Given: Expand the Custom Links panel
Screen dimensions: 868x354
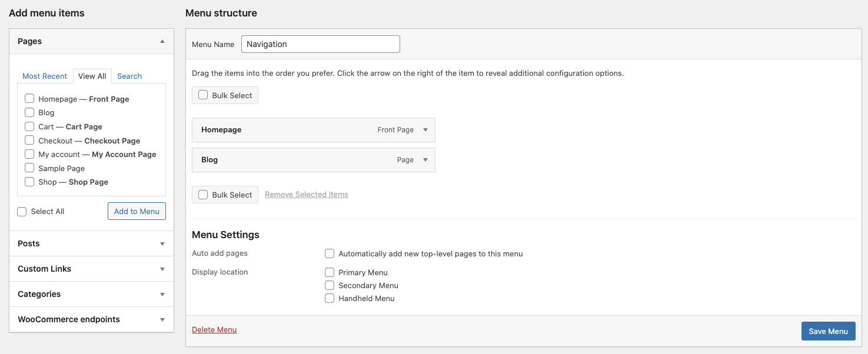Looking at the screenshot, I should coord(162,269).
